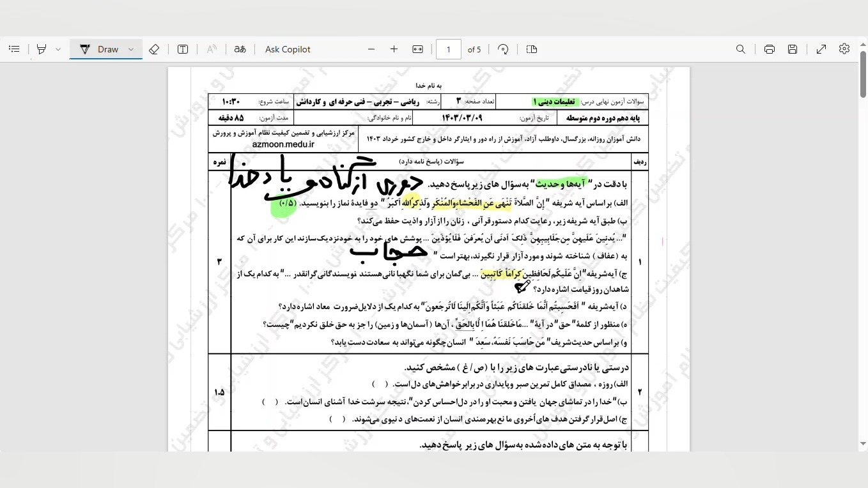This screenshot has width=868, height=488.
Task: Click the '۸۵ دقیقه' exam duration text
Action: (x=231, y=118)
